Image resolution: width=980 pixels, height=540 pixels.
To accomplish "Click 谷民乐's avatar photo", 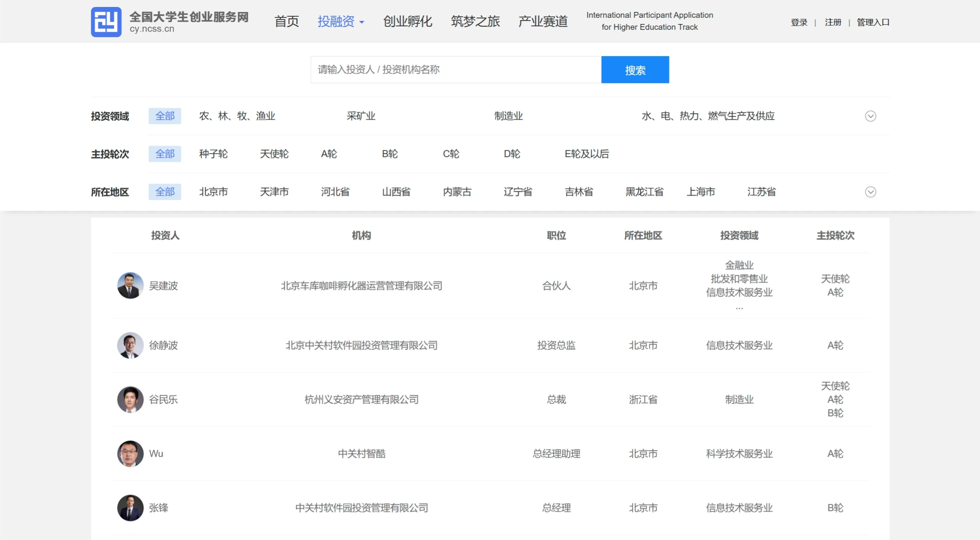I will [x=130, y=399].
